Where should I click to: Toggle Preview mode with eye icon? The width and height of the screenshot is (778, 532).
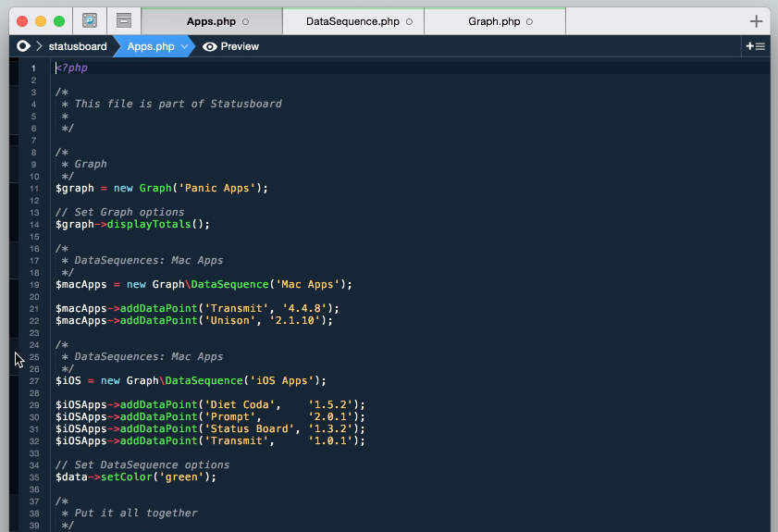[230, 46]
